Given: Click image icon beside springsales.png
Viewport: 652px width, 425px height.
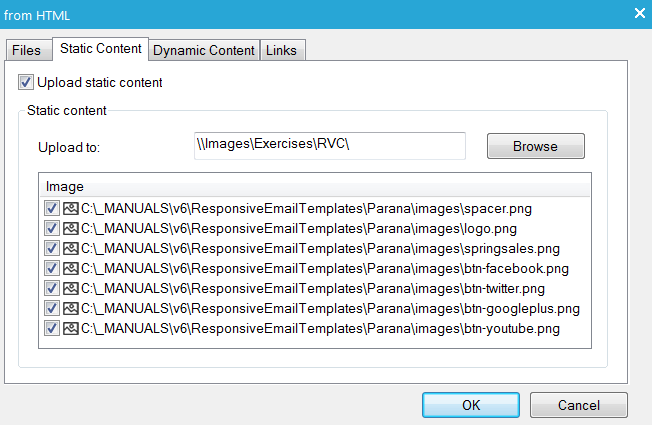Looking at the screenshot, I should (x=71, y=248).
